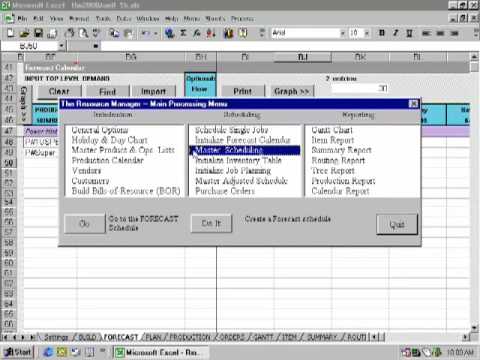Open the Window menu
This screenshot has height=360, width=480.
click(148, 19)
